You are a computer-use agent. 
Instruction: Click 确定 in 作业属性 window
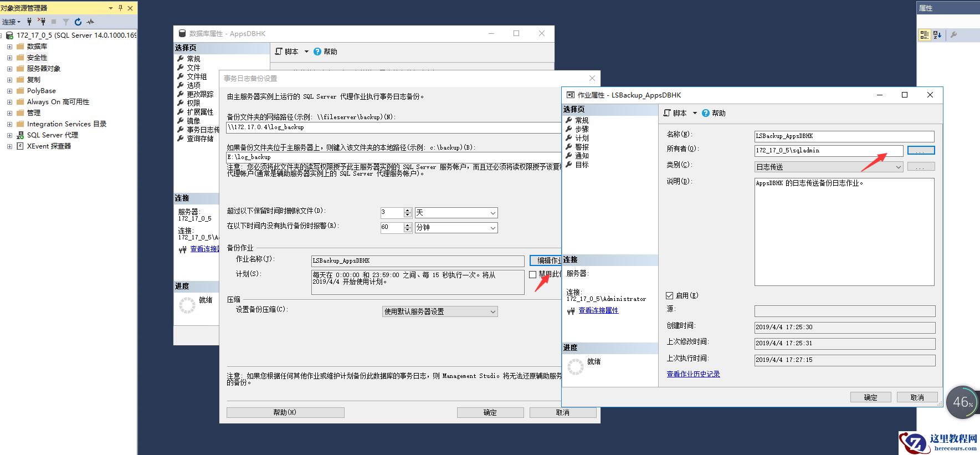pyautogui.click(x=870, y=397)
